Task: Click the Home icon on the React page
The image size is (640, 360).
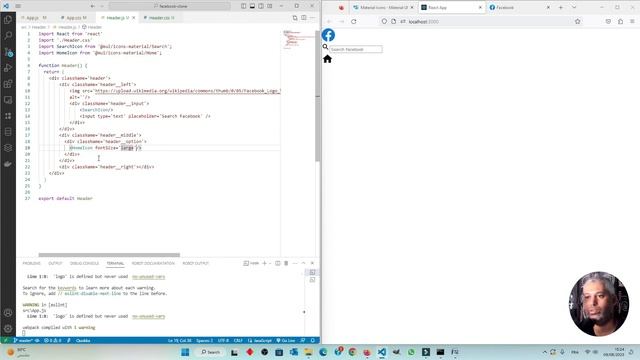Action: pyautogui.click(x=327, y=59)
